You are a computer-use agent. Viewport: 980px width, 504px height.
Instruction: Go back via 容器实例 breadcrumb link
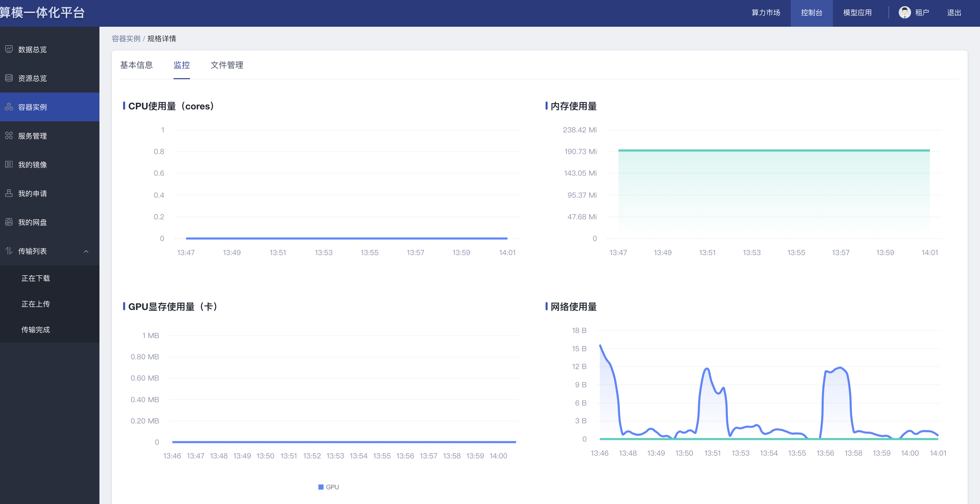click(x=126, y=38)
